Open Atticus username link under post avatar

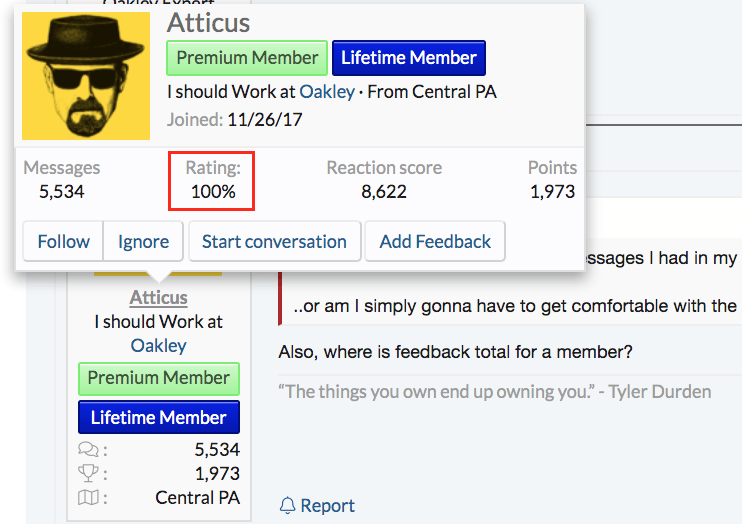[x=158, y=298]
